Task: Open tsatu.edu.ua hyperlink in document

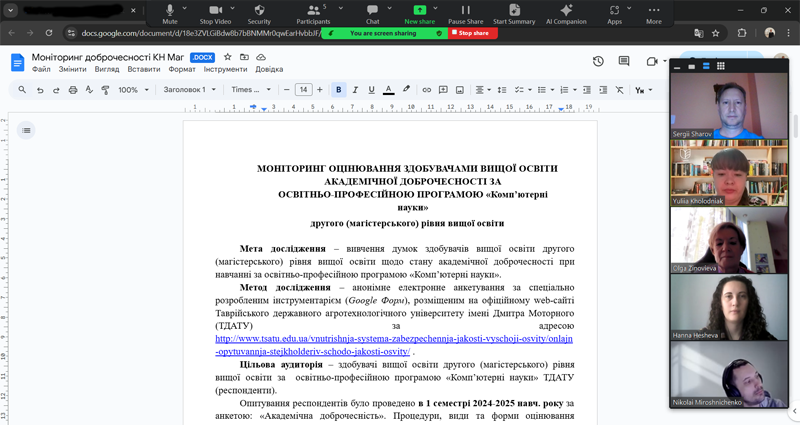Action: (x=394, y=345)
